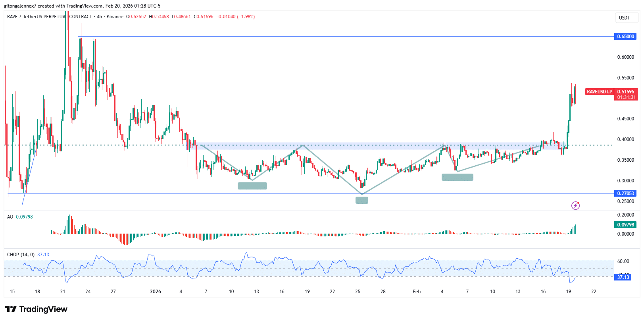Click the purple lightning bolt icon
The image size is (644, 321).
pos(575,205)
